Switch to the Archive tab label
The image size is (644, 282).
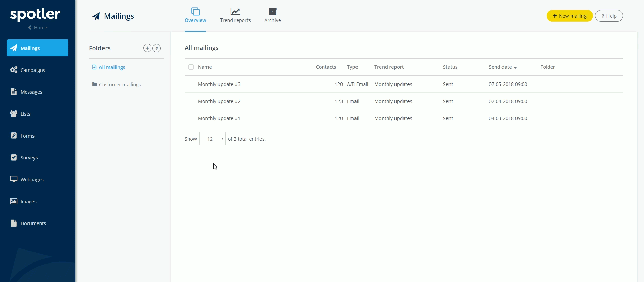click(272, 20)
